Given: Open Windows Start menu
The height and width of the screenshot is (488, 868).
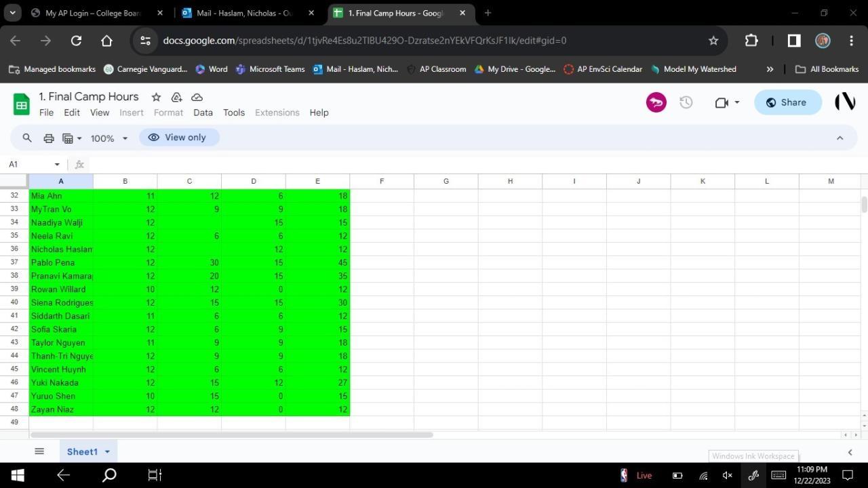Looking at the screenshot, I should [x=18, y=475].
